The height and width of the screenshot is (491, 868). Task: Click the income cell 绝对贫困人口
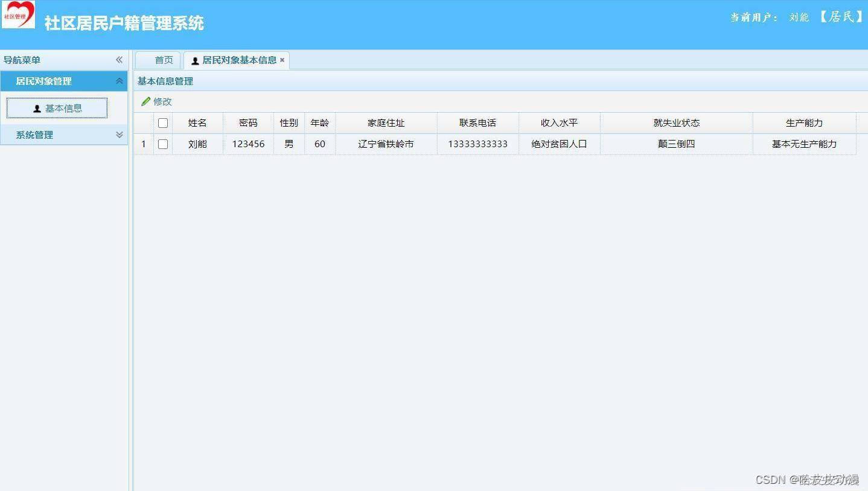click(x=560, y=144)
